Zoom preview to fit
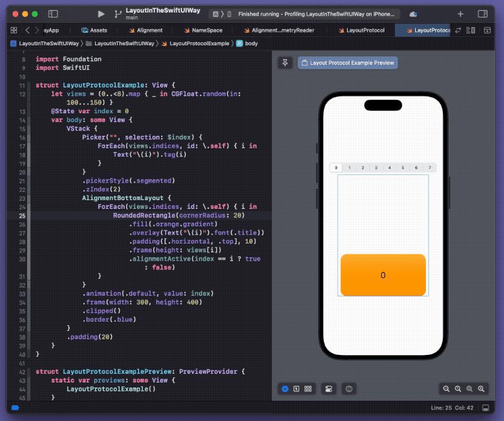This screenshot has height=421, width=504. coord(469,389)
